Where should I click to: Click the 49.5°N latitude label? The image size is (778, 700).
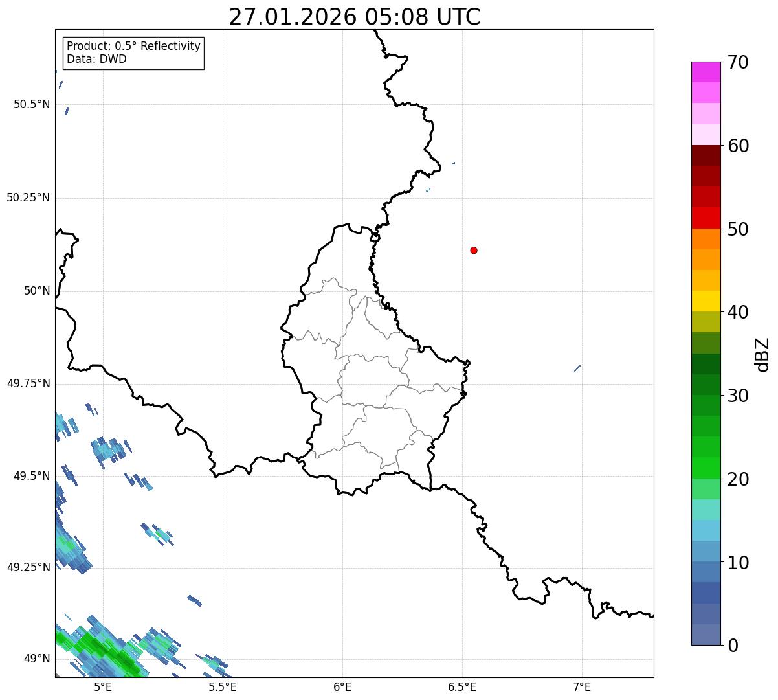coord(32,476)
